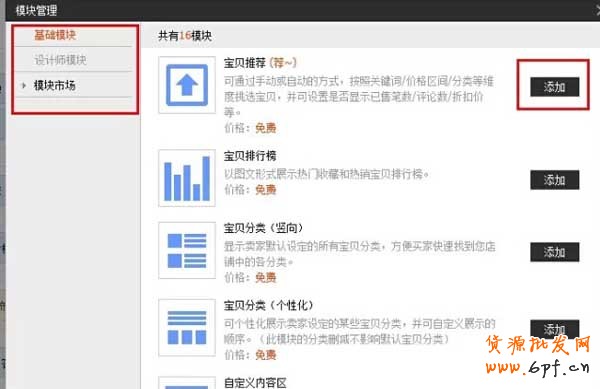Screen dimensions: 600x389
Task: Add the 宝贝推荐 module
Action: (554, 87)
